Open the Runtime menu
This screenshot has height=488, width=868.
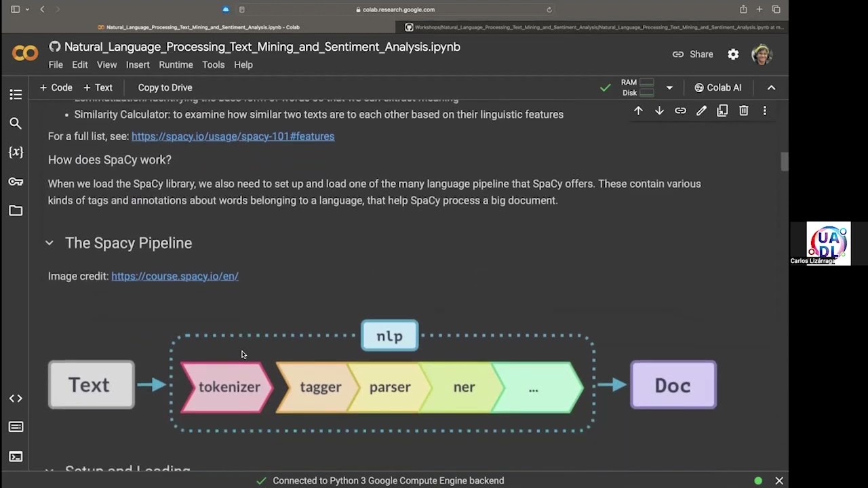[176, 65]
